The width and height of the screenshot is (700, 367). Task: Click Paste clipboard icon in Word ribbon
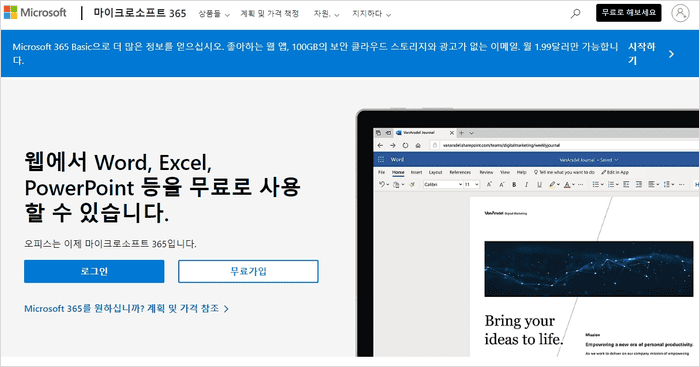[x=396, y=184]
